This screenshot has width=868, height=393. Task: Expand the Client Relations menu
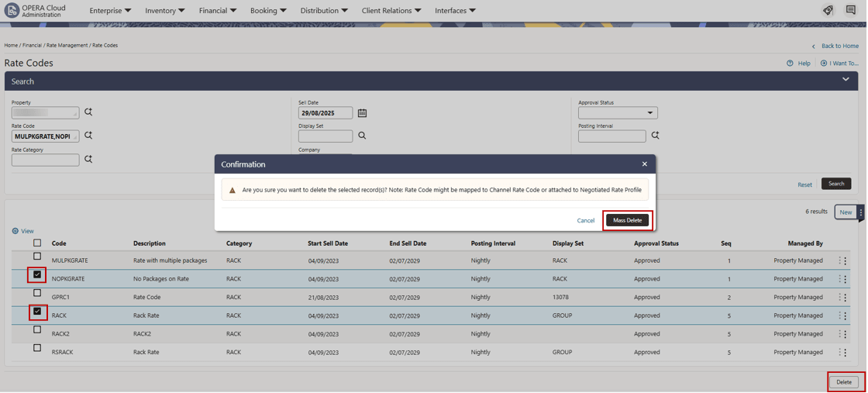391,11
